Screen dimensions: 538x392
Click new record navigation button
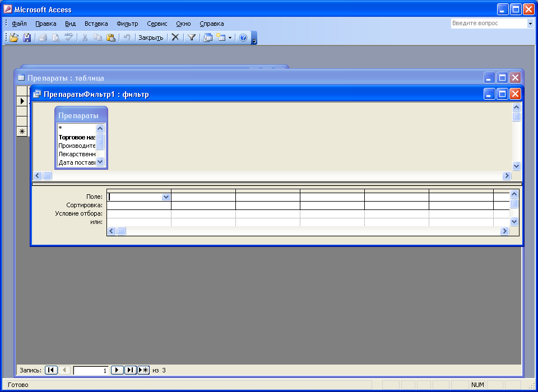(x=143, y=370)
